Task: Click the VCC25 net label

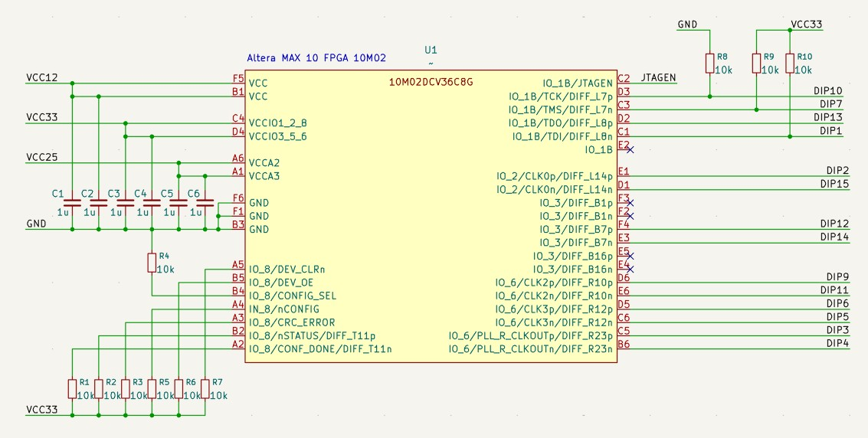Action: pyautogui.click(x=41, y=158)
